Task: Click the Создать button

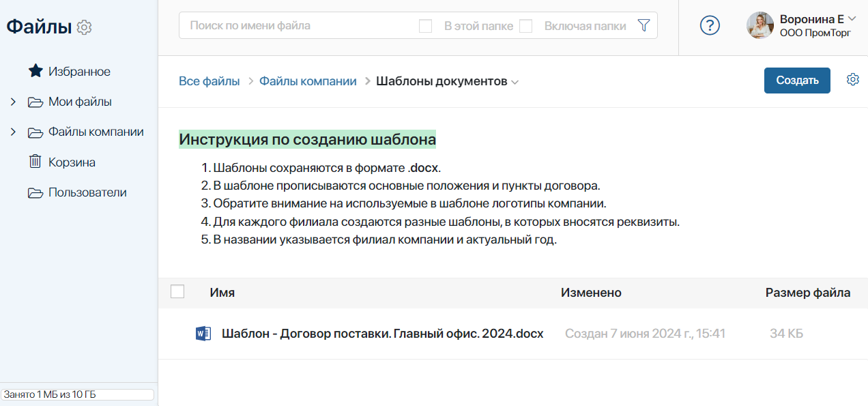Action: click(x=797, y=80)
